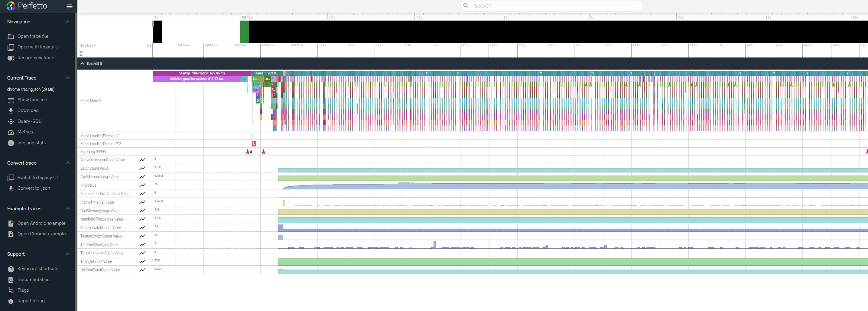Toggle the collapse-all tracks chevron icon
The width and height of the screenshot is (868, 311).
point(81,53)
